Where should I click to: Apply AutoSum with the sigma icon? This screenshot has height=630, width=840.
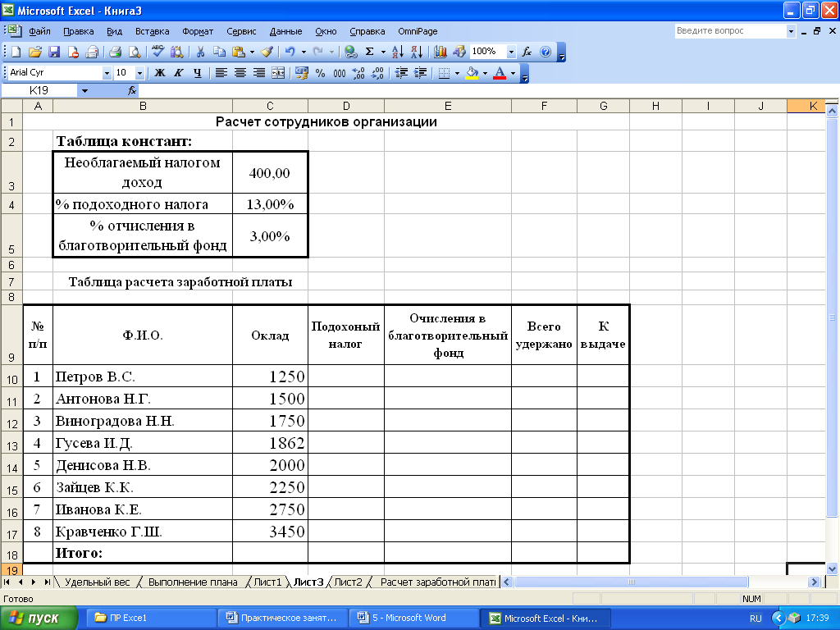(370, 52)
